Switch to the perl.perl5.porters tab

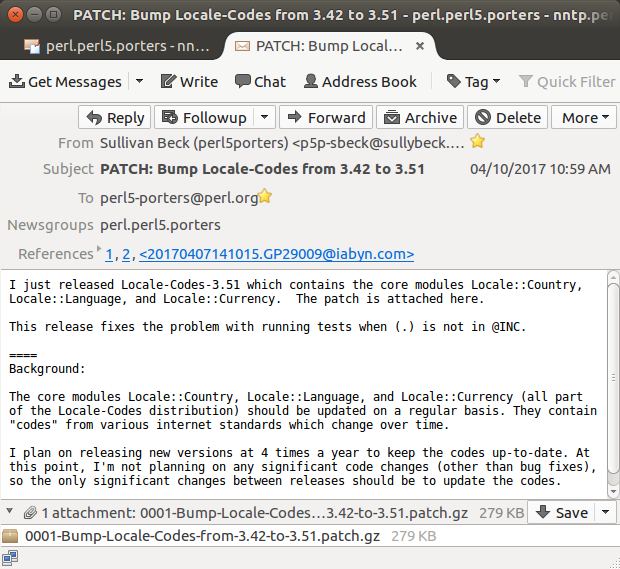[116, 46]
